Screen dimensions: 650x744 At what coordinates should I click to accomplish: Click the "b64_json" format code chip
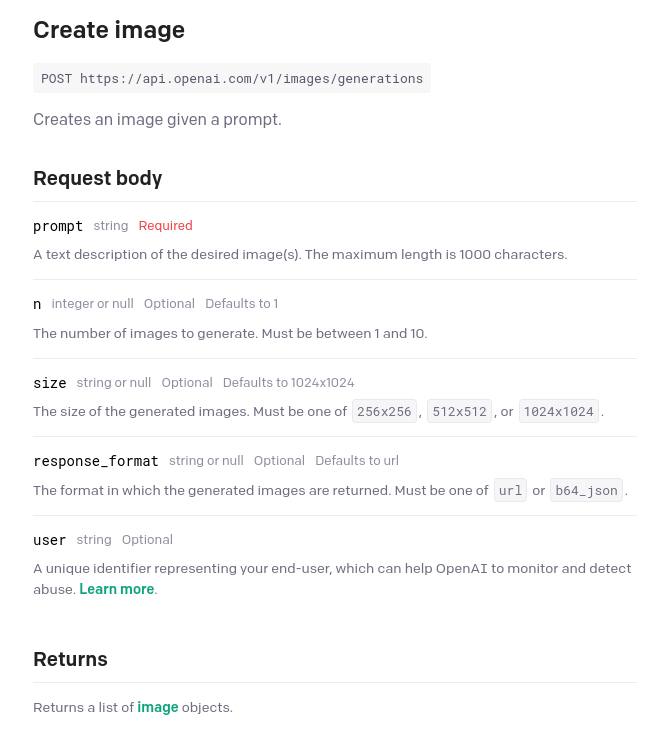point(586,490)
